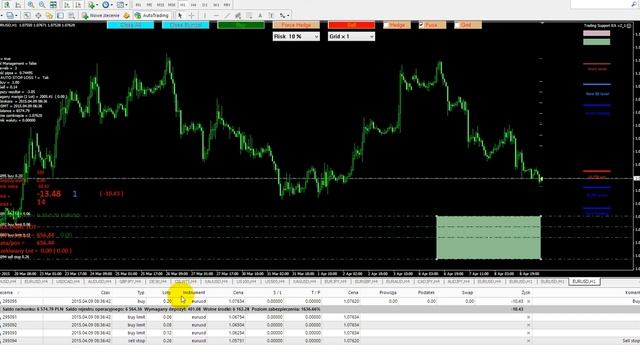The image size is (640, 360).
Task: Sort orders by the Zysk column header
Action: click(526, 293)
